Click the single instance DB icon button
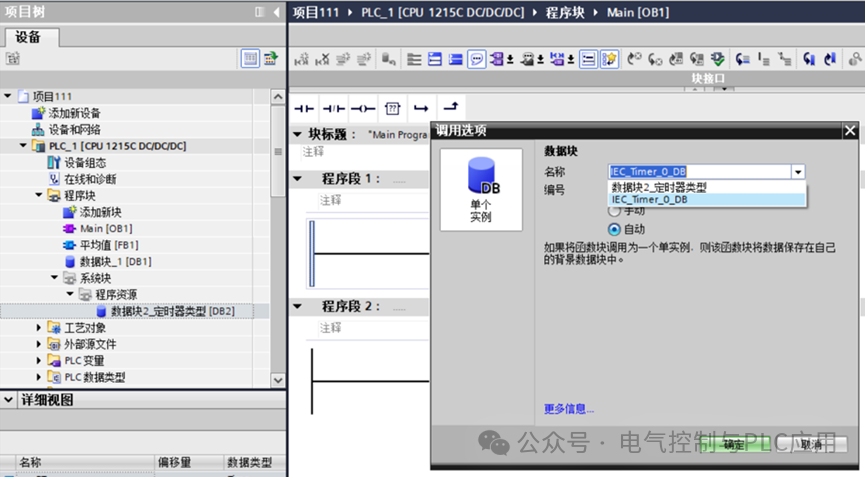865x477 pixels. (481, 190)
